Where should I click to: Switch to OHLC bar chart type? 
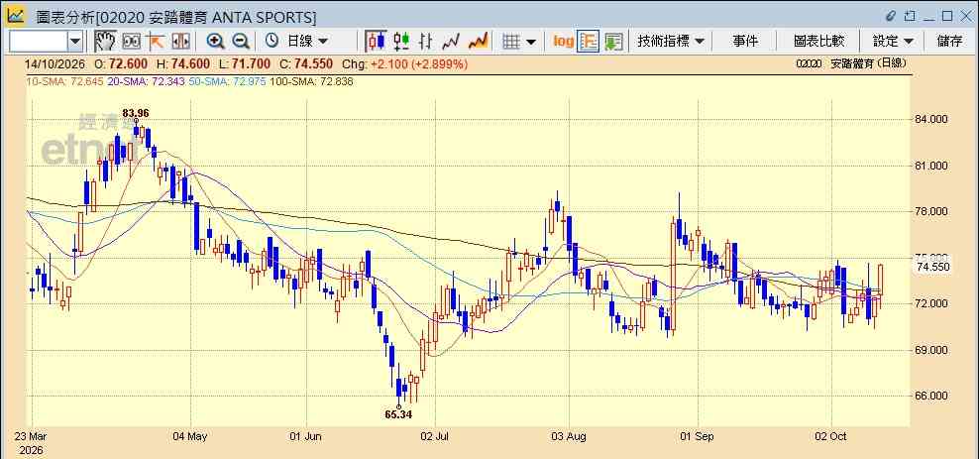tap(426, 42)
